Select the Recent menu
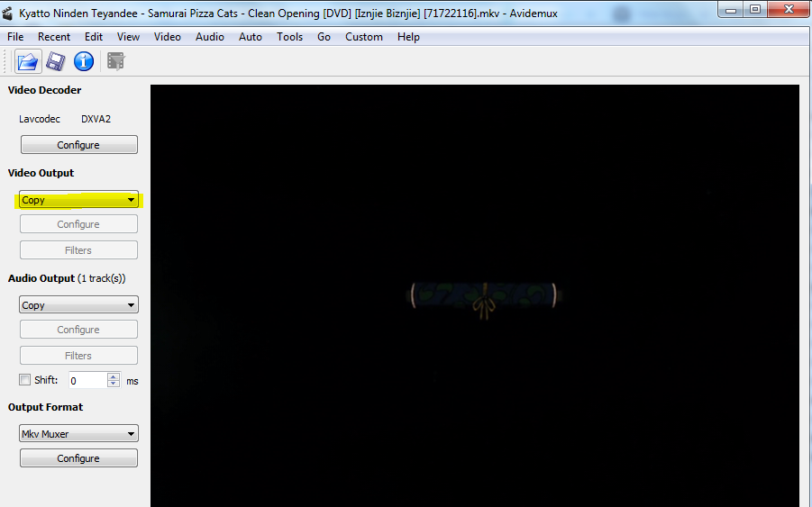Screen dimensions: 812x507 click(54, 37)
